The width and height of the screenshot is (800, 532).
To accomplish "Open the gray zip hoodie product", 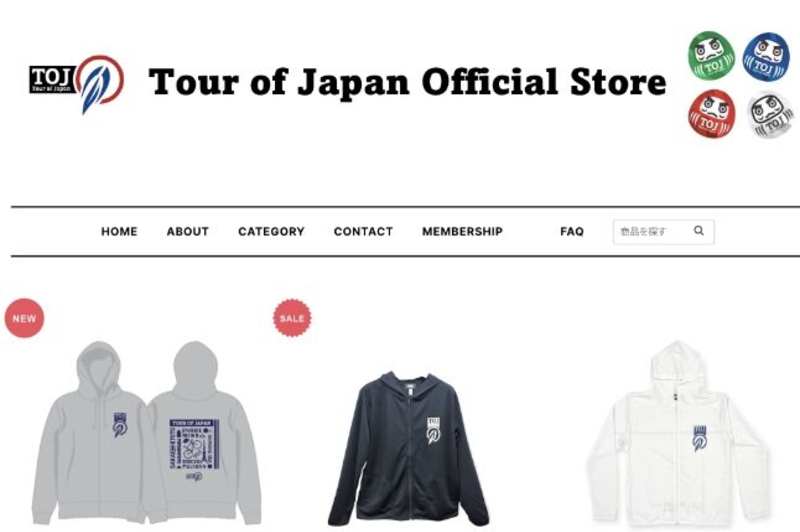I will (146, 433).
